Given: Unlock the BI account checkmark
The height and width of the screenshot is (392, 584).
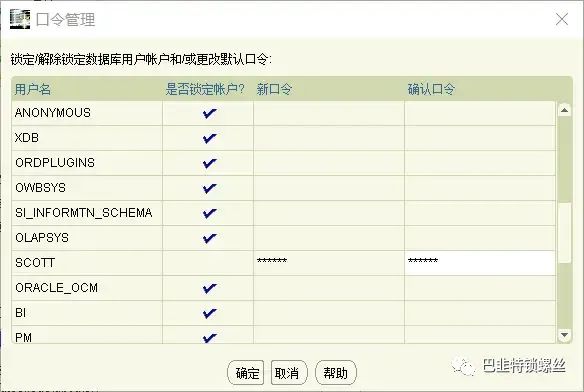Looking at the screenshot, I should point(209,313).
